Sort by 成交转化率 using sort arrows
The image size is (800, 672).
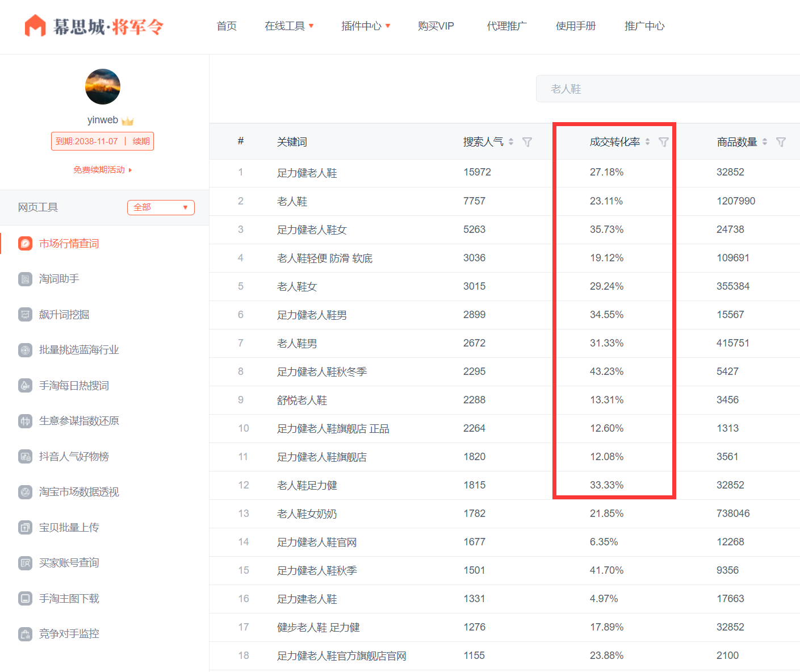[647, 142]
